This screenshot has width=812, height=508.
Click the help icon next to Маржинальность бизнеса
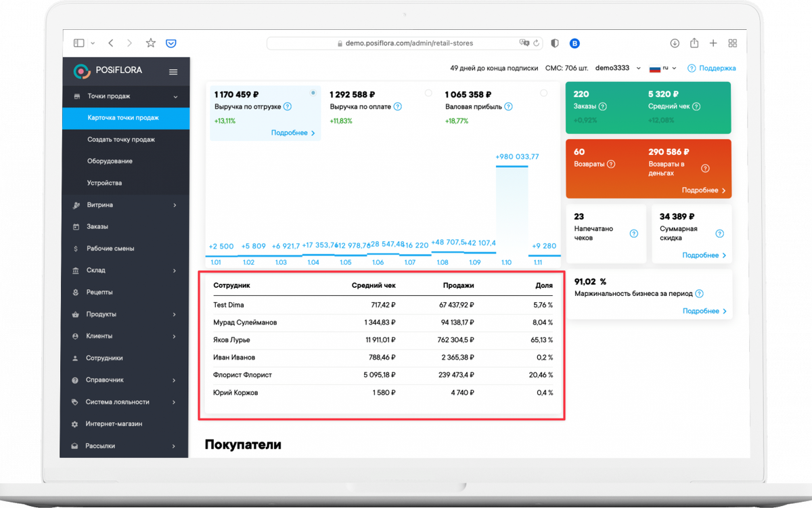click(699, 294)
